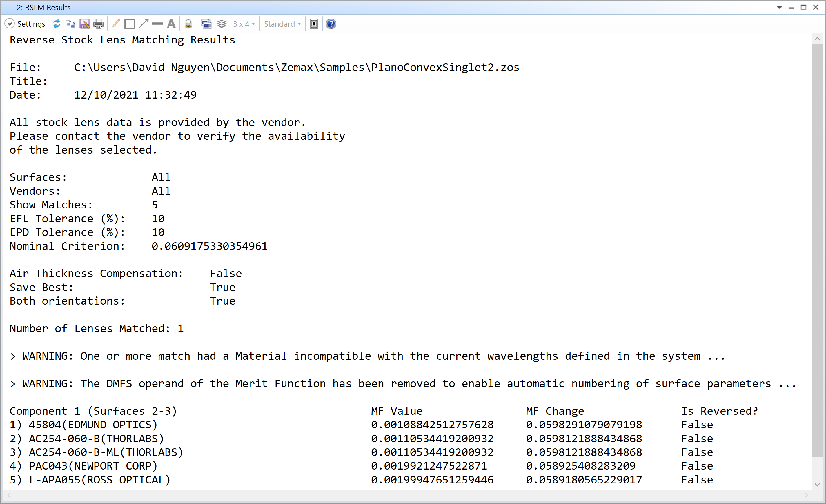The image size is (826, 504).
Task: Click the L-APA055(ROSS OPTICAL) match row
Action: [361, 480]
